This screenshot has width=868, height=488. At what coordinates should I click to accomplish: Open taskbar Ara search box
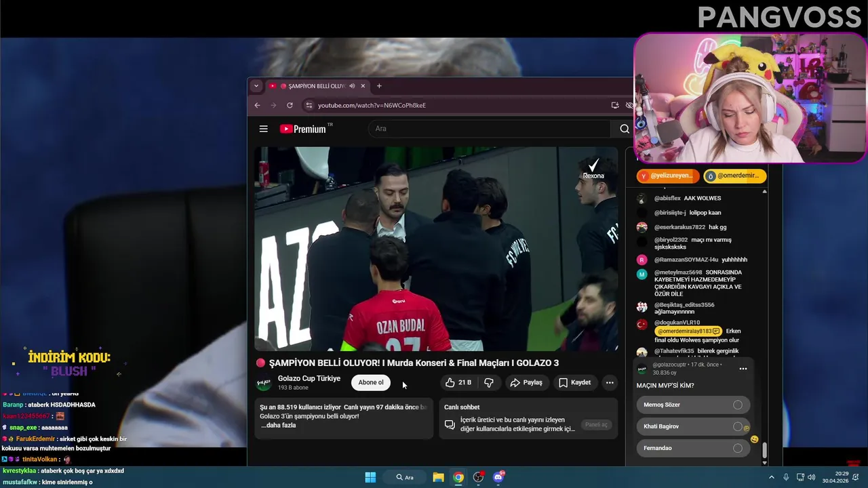point(404,477)
